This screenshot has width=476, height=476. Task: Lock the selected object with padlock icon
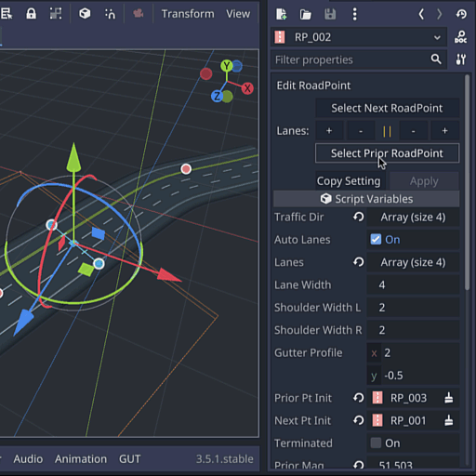pos(31,14)
